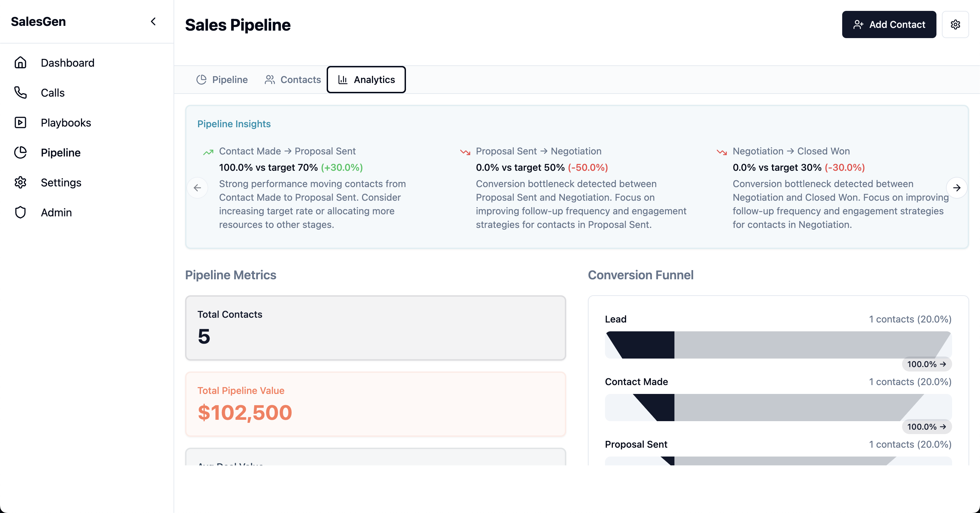Show previous pipeline insights arrow
Image resolution: width=980 pixels, height=513 pixels.
pos(197,188)
